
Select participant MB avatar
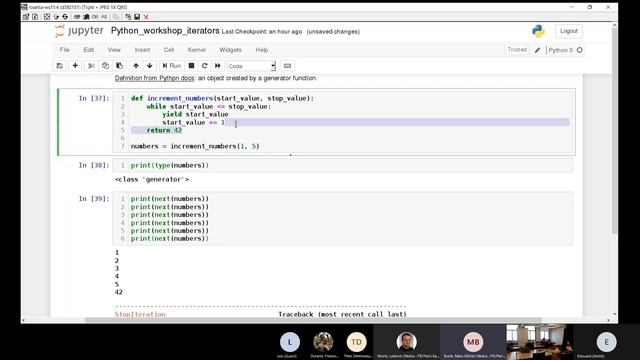pos(473,342)
